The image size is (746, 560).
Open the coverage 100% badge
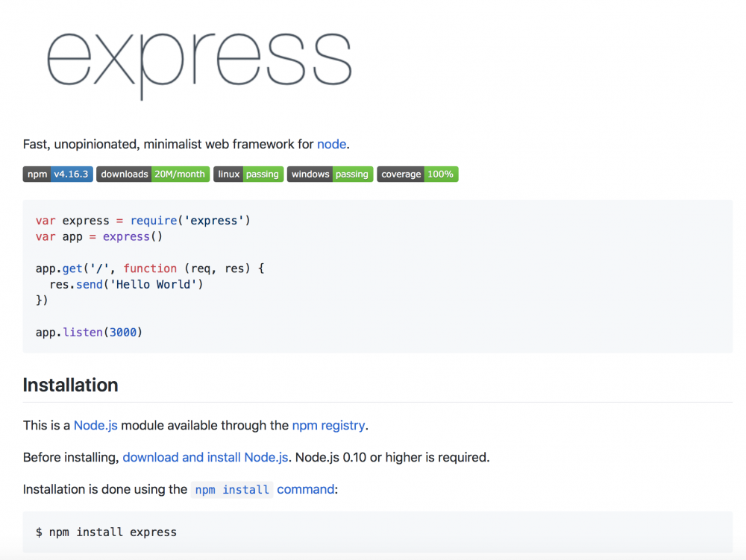pos(417,174)
